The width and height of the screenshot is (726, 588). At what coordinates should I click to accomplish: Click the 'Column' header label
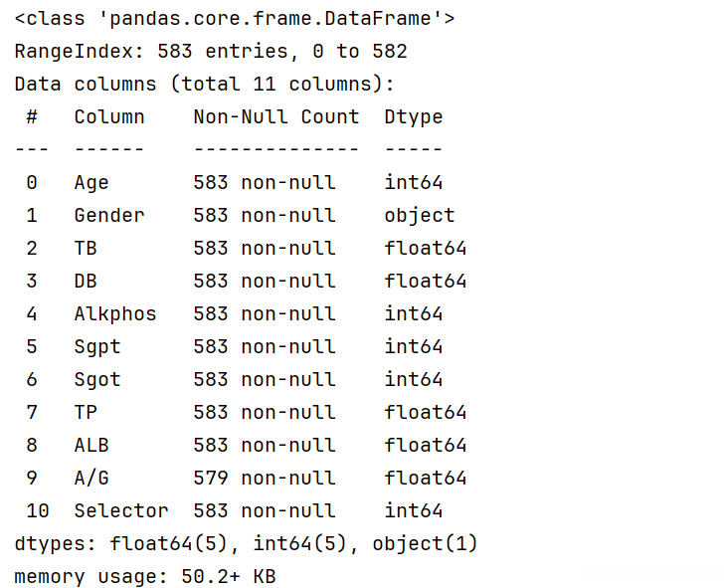pyautogui.click(x=109, y=117)
